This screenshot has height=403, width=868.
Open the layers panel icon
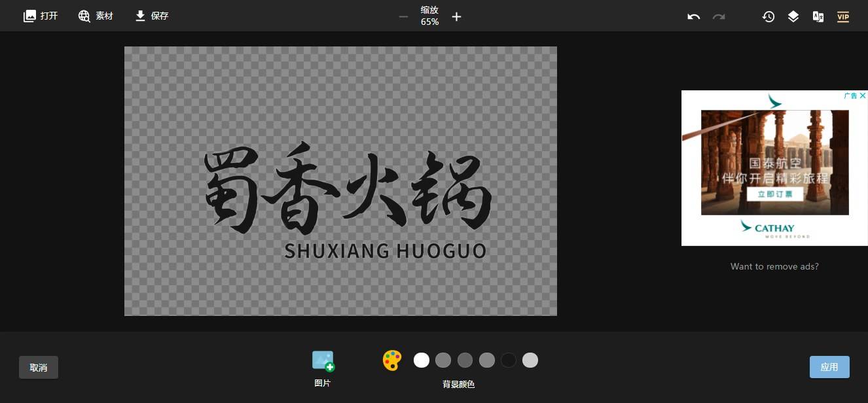793,16
